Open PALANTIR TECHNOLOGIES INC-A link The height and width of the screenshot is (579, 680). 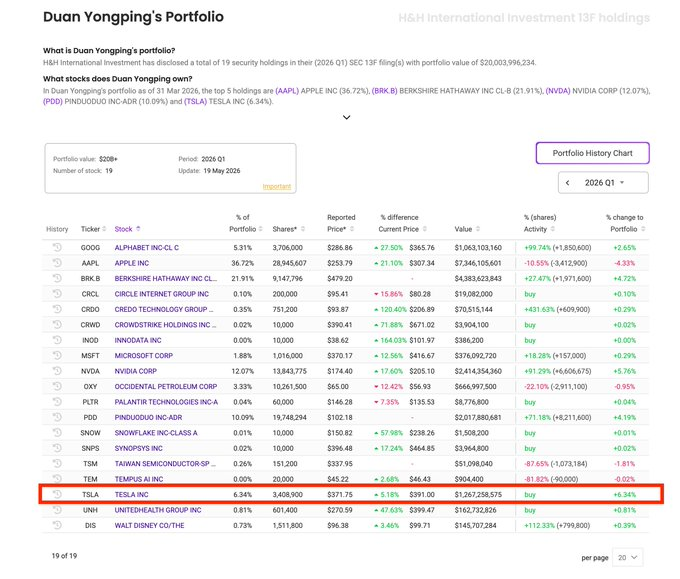[166, 402]
